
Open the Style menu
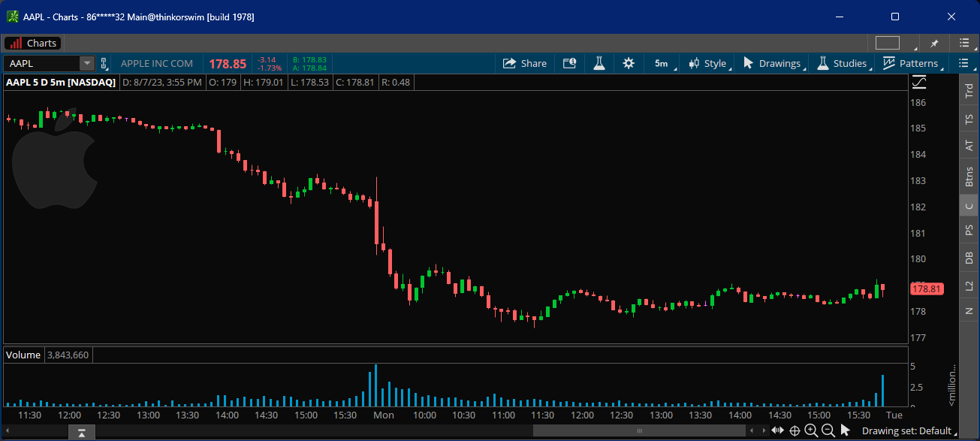pyautogui.click(x=708, y=64)
